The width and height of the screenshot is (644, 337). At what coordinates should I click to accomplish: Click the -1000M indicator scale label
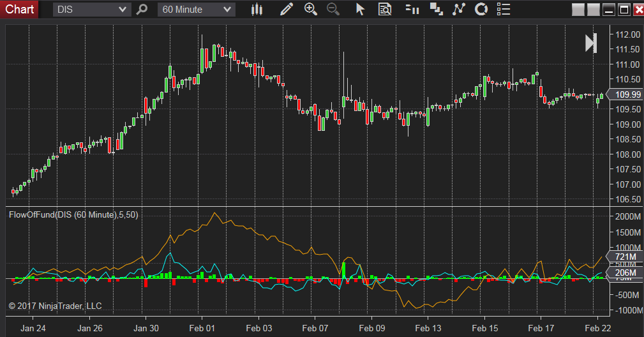tap(627, 310)
